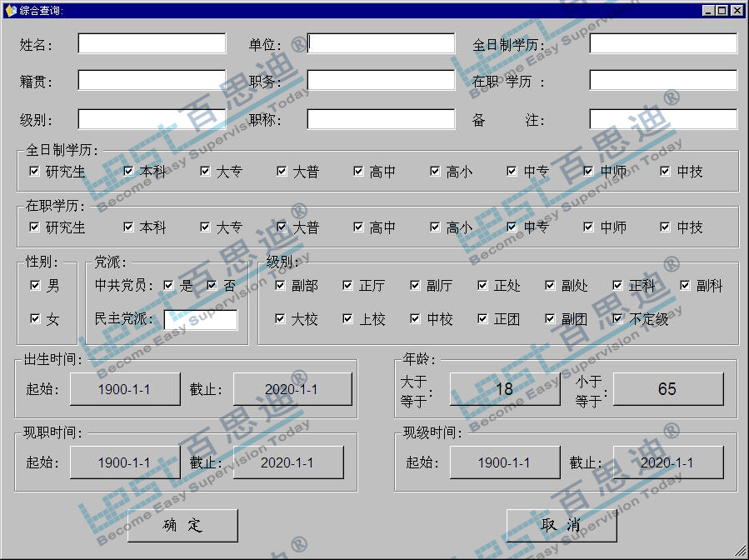Image resolution: width=749 pixels, height=560 pixels.
Task: Toggle 中共党员 否 checkbox
Action: click(212, 285)
